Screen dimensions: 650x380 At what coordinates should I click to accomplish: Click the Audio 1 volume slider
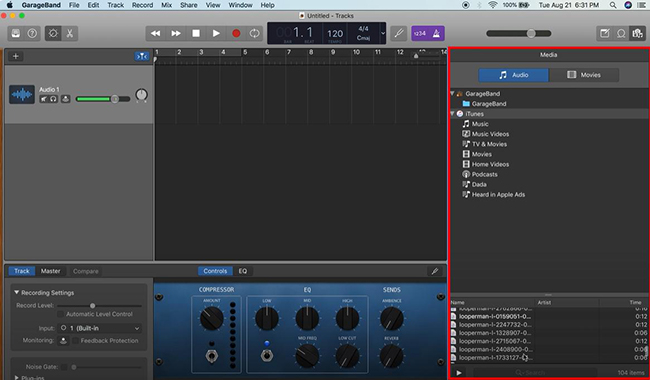(103, 99)
